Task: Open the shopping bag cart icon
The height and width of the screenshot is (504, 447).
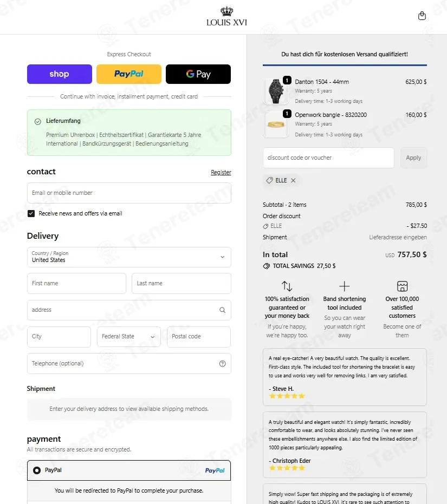Action: (x=422, y=16)
